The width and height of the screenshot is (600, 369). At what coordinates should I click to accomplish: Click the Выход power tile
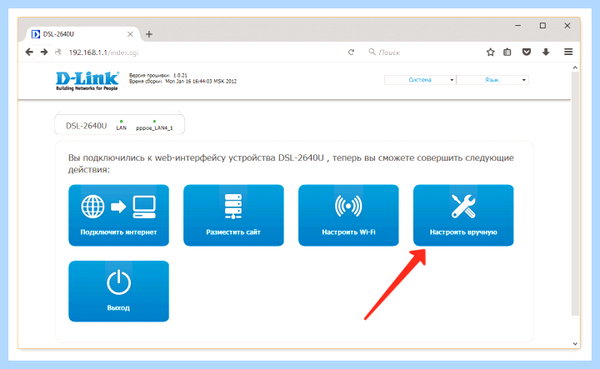119,291
